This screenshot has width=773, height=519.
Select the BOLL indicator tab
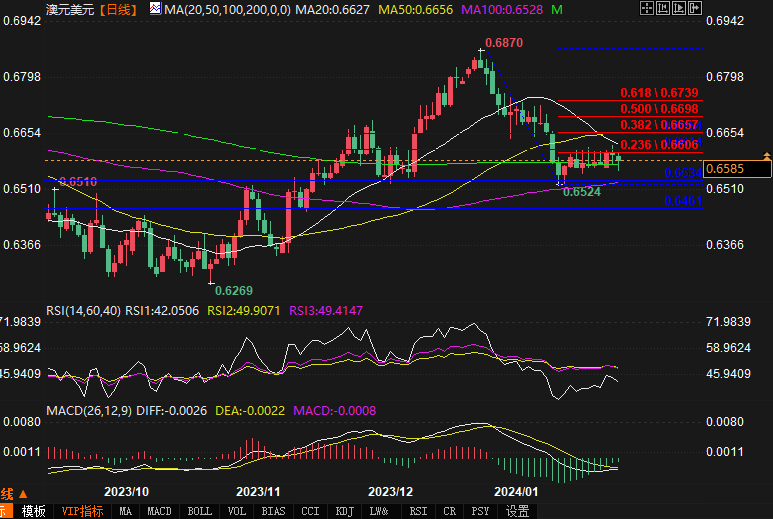[x=199, y=511]
